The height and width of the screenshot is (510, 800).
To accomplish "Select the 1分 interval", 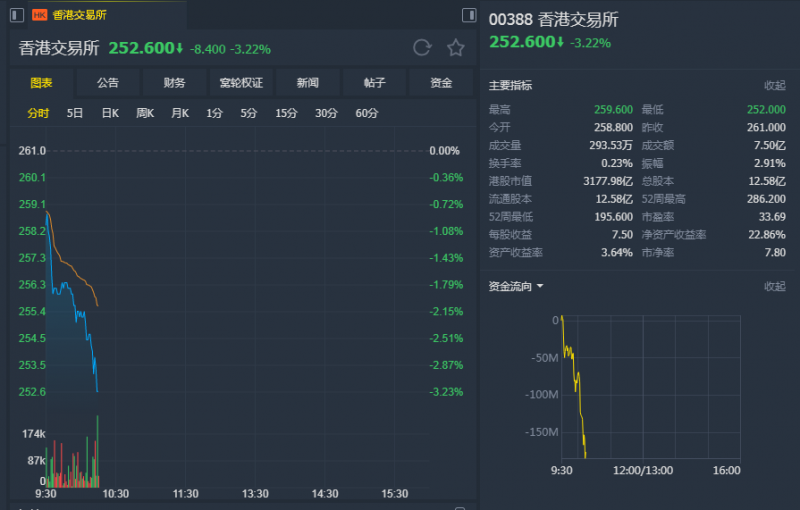I will pyautogui.click(x=214, y=113).
